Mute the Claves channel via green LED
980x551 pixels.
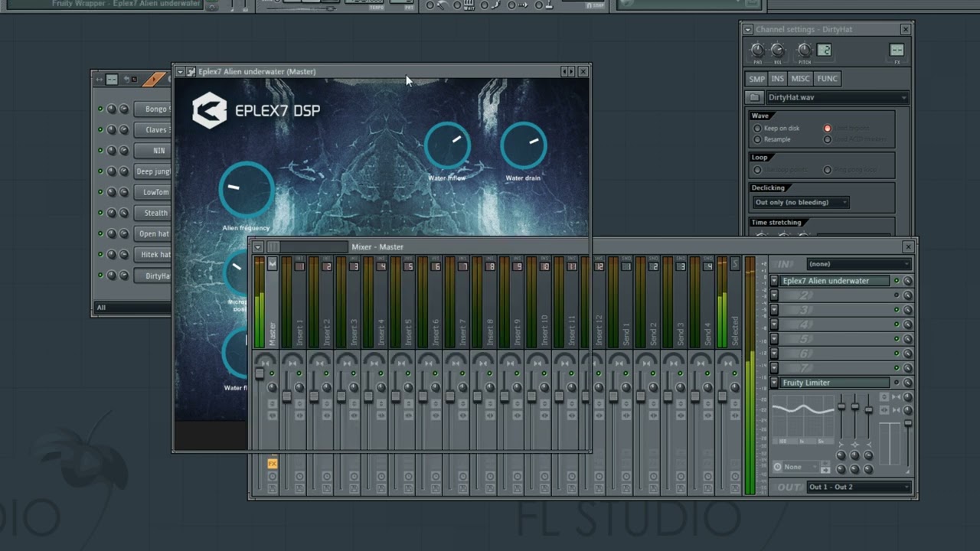click(x=100, y=130)
